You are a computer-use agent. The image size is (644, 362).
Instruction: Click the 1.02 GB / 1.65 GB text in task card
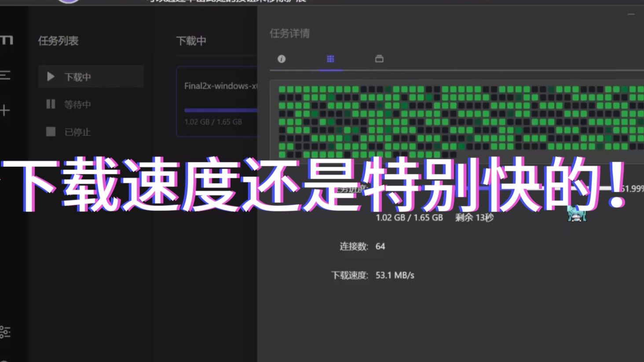(x=213, y=122)
